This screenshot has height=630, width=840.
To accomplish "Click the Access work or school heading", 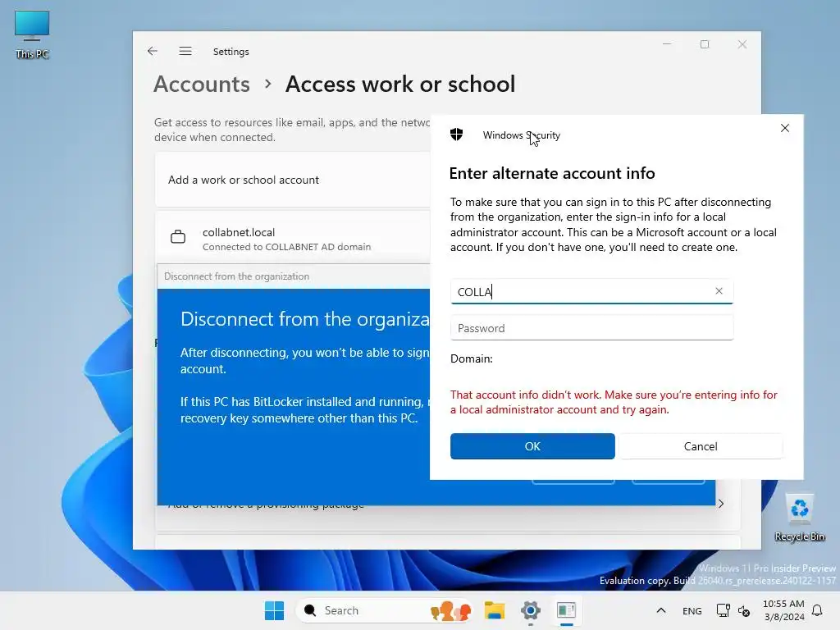I will click(400, 84).
